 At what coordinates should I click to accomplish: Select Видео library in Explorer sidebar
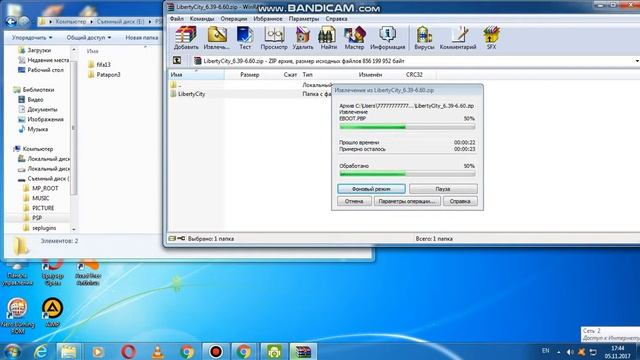coord(31,100)
